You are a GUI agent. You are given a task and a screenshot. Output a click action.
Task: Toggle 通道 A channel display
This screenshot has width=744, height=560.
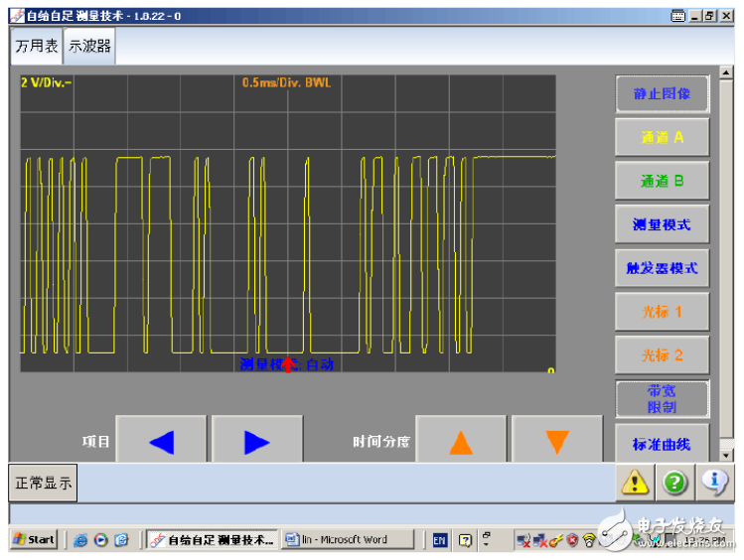662,138
